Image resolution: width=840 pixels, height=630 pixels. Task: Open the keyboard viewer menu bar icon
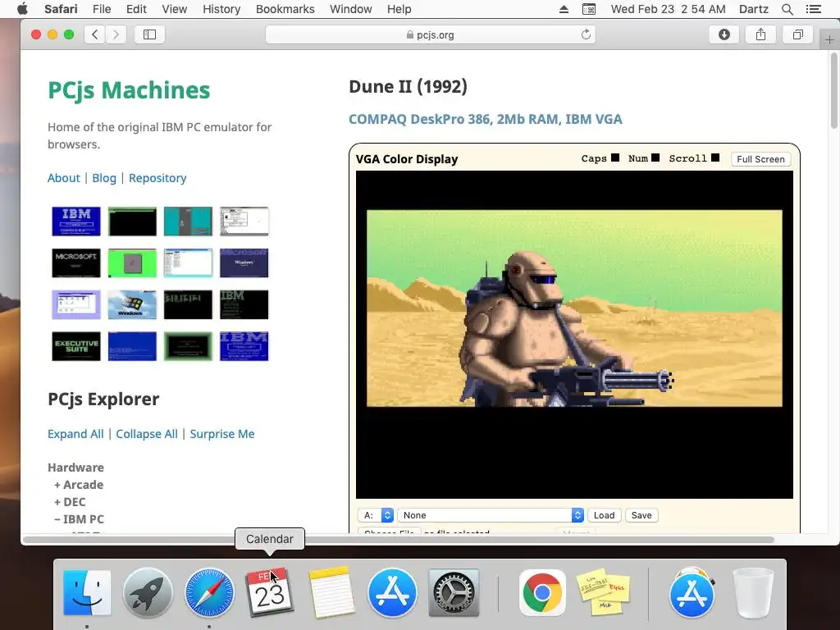click(x=589, y=9)
